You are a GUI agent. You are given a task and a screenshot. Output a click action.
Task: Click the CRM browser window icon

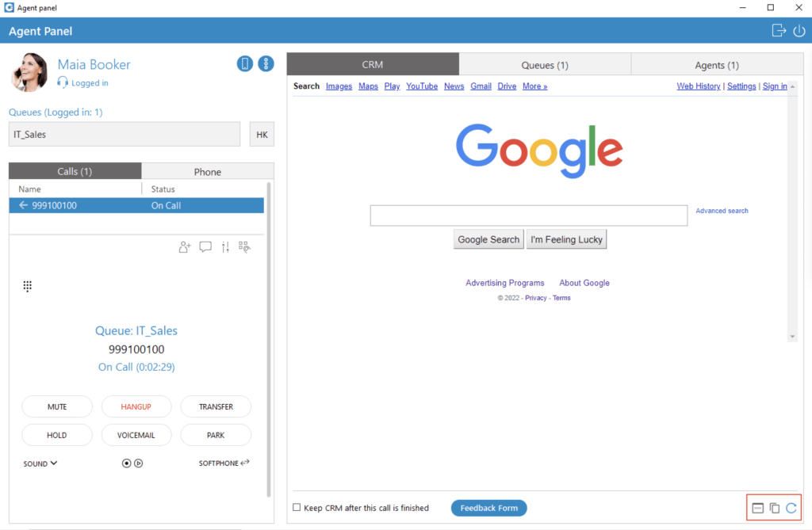[x=757, y=508]
